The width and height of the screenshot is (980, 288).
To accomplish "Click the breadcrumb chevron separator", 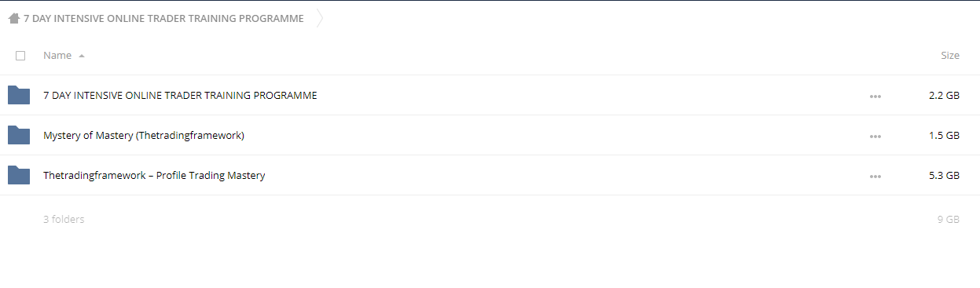I will point(320,19).
